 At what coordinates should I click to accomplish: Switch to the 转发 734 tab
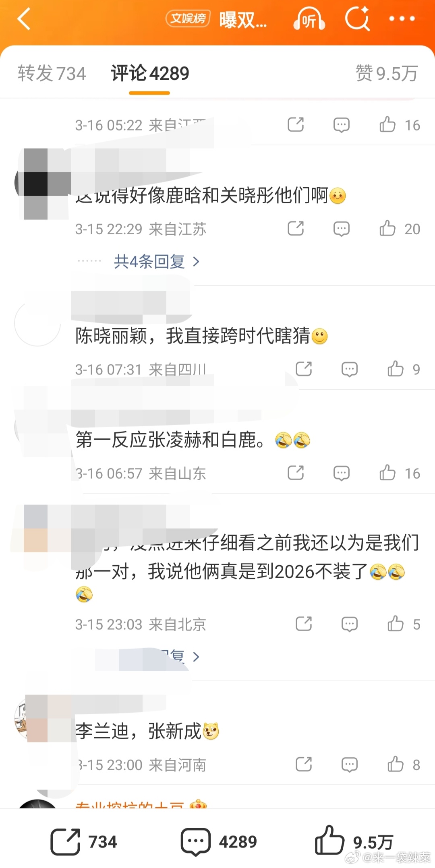coord(52,73)
